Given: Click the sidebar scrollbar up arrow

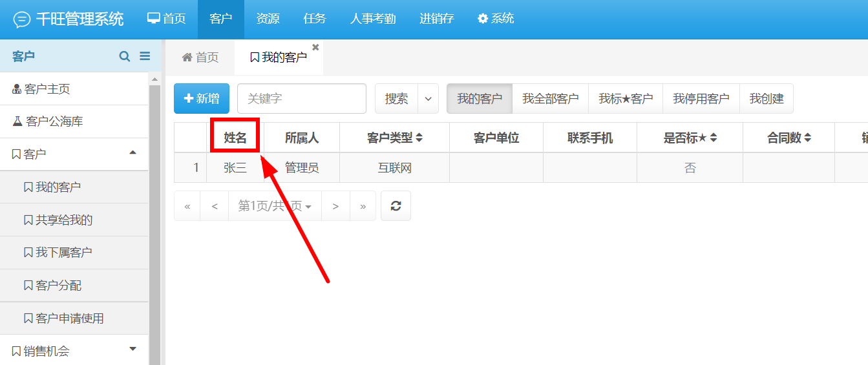Looking at the screenshot, I should click(x=154, y=79).
